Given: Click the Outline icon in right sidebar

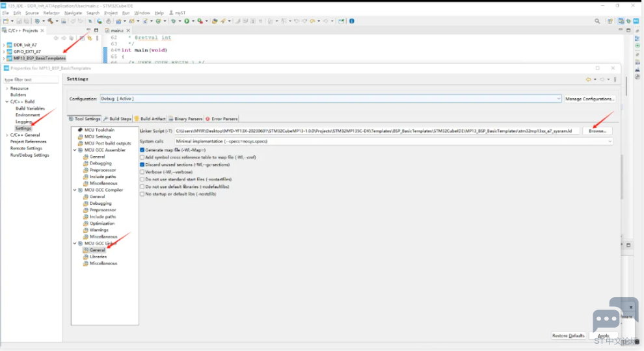Looking at the screenshot, I should click(637, 38).
